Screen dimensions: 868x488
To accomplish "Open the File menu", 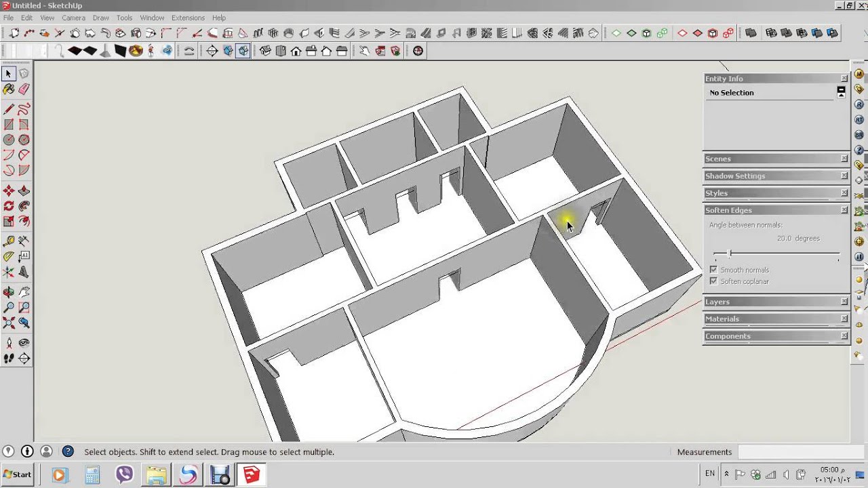I will pyautogui.click(x=8, y=18).
